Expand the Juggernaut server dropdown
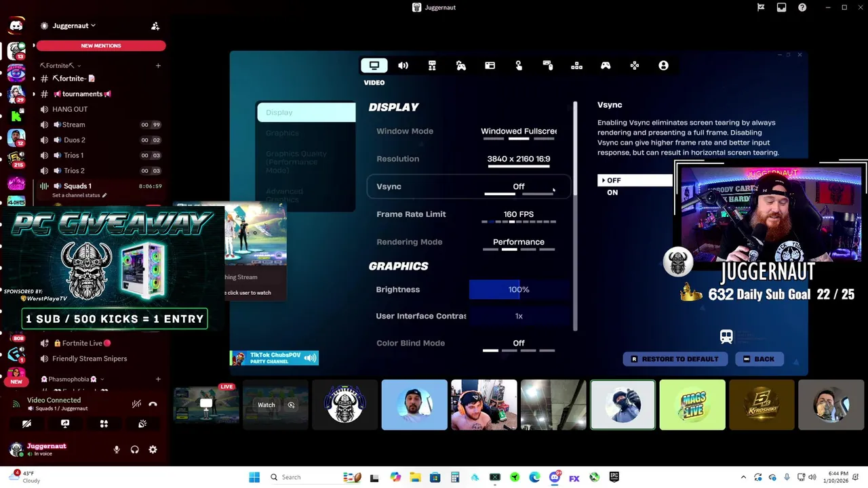The height and width of the screenshot is (488, 868). (x=93, y=26)
